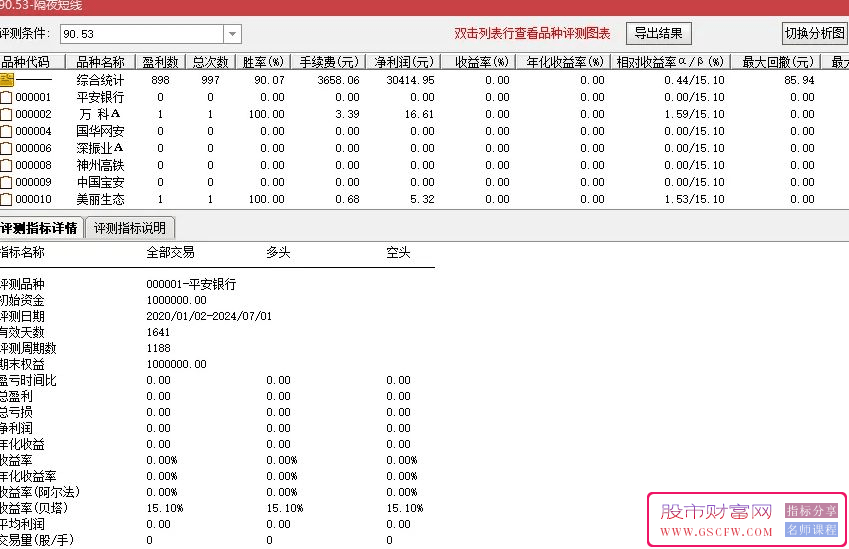
Task: Click the document icon for 000006
Action: 6,148
